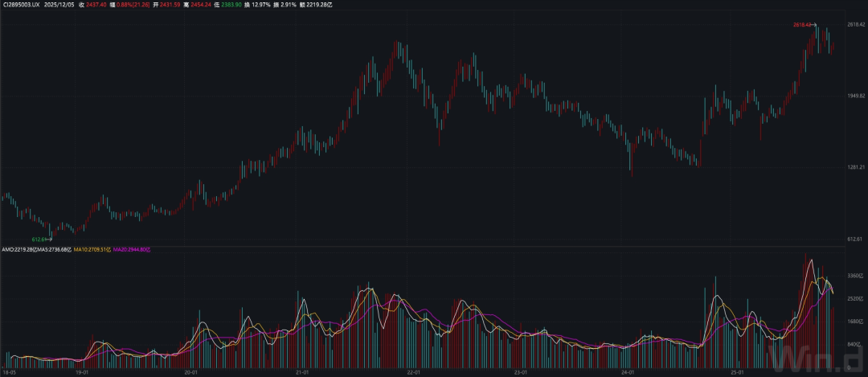Click the 23-01 time axis label
Image resolution: width=868 pixels, height=377 pixels.
coord(520,372)
